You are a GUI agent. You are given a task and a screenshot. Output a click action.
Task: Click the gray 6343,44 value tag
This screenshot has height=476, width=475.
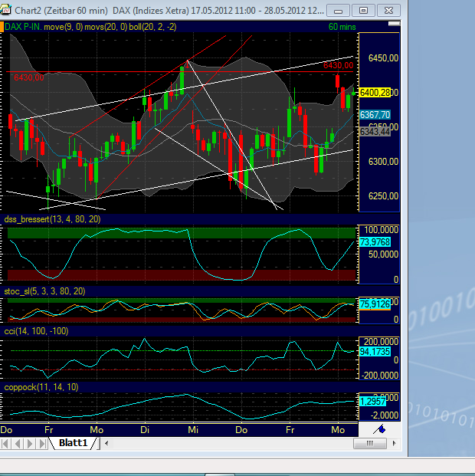tap(375, 131)
